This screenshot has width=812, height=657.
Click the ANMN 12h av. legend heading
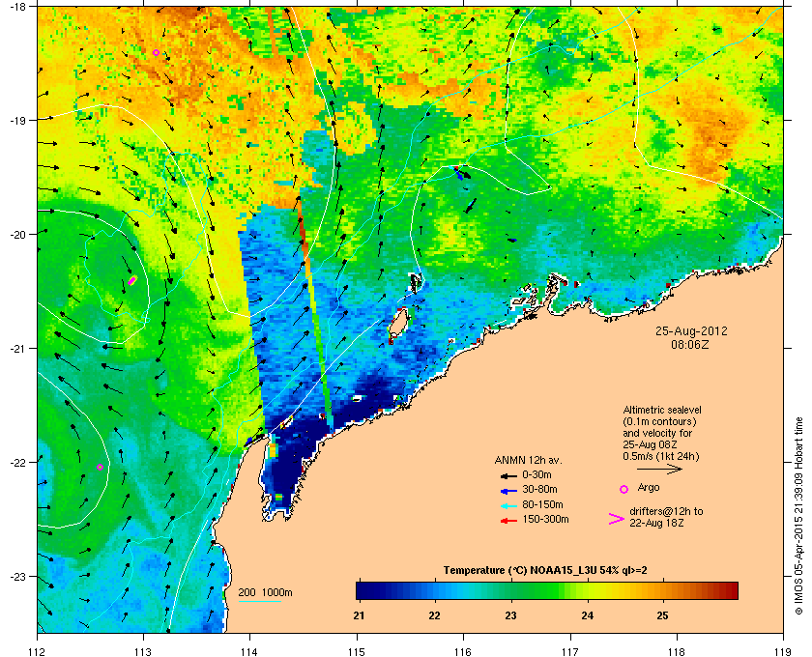[x=528, y=460]
